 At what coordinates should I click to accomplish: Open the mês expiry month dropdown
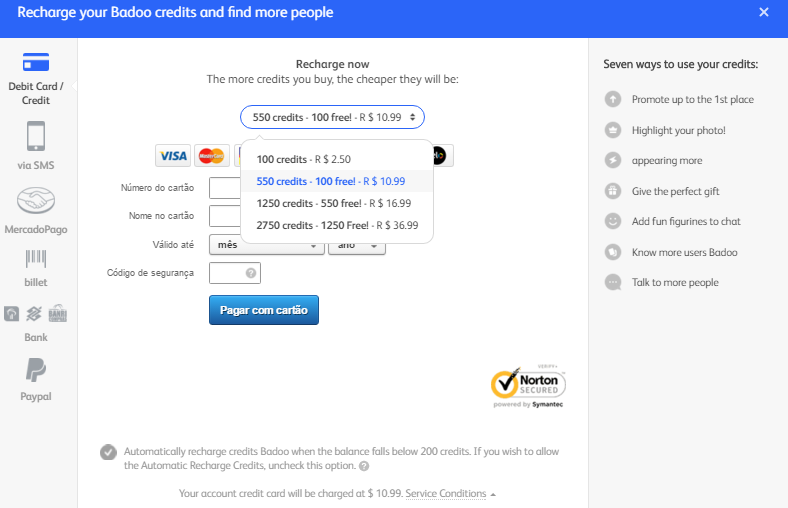click(x=267, y=246)
